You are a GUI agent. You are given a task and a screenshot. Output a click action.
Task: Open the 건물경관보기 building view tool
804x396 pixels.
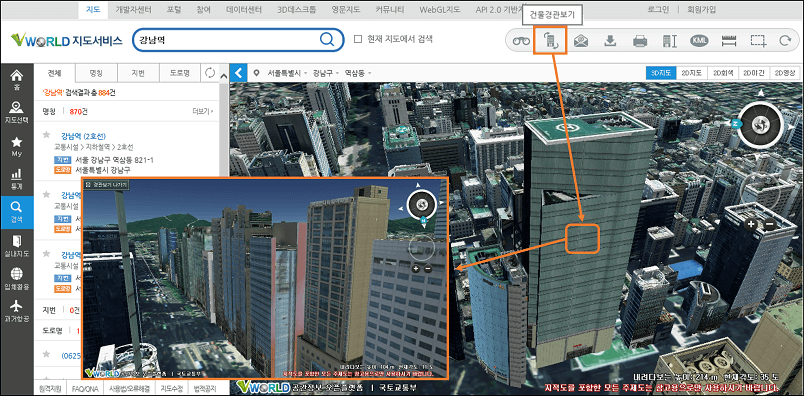[551, 41]
